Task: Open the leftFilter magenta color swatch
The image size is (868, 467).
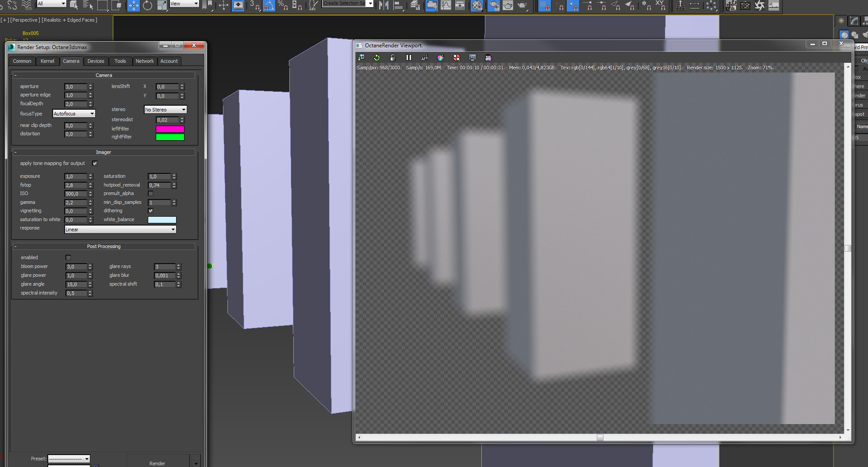Action: point(170,129)
